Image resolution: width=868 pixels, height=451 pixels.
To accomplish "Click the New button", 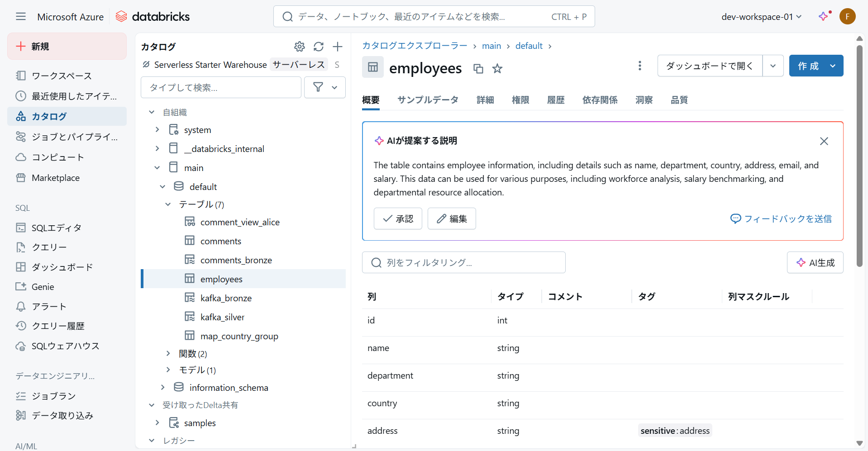I will pos(67,46).
